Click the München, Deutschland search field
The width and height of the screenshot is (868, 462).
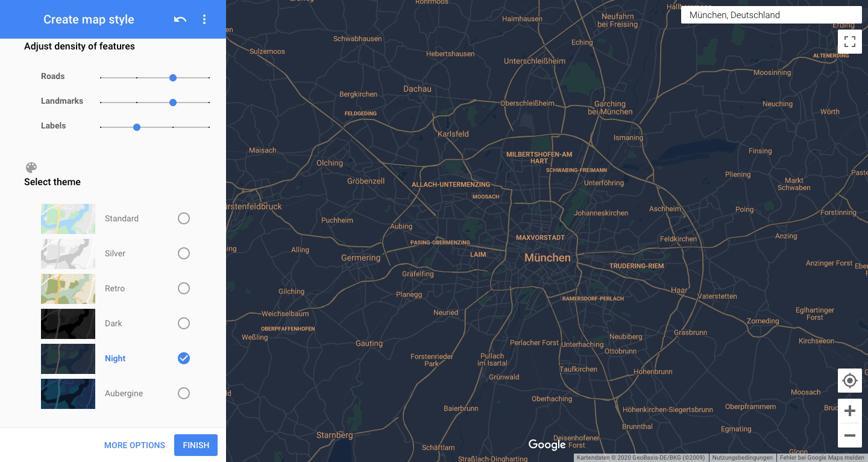point(771,15)
